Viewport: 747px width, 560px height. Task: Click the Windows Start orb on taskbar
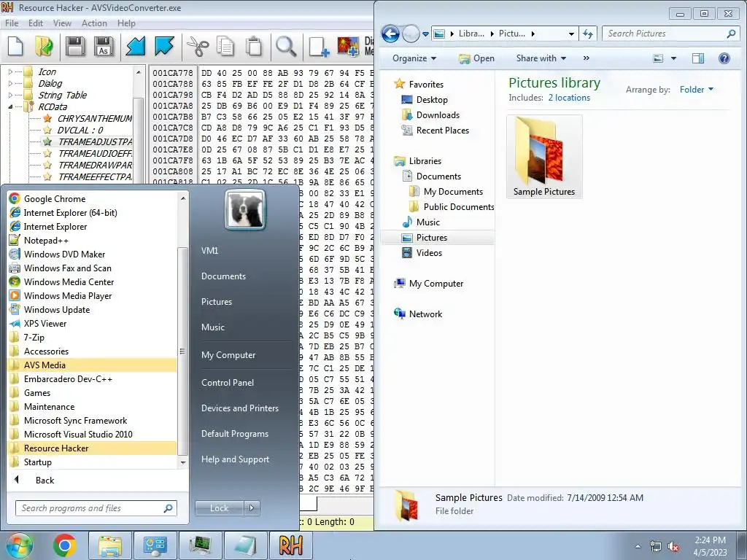point(20,545)
